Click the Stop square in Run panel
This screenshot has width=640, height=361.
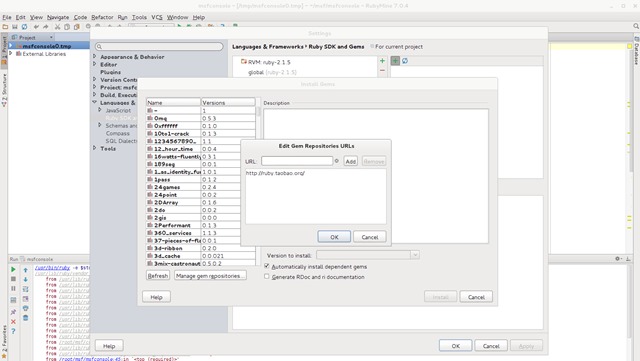(x=13, y=279)
